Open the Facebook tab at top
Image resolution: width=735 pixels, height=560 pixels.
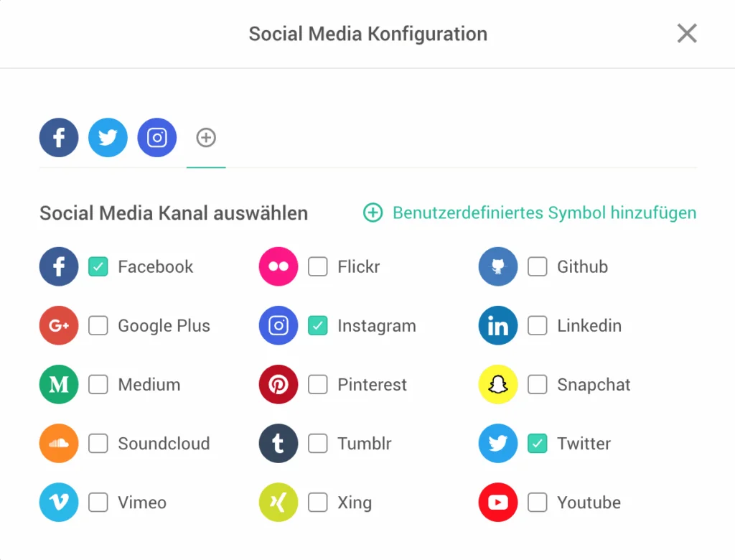click(x=59, y=137)
